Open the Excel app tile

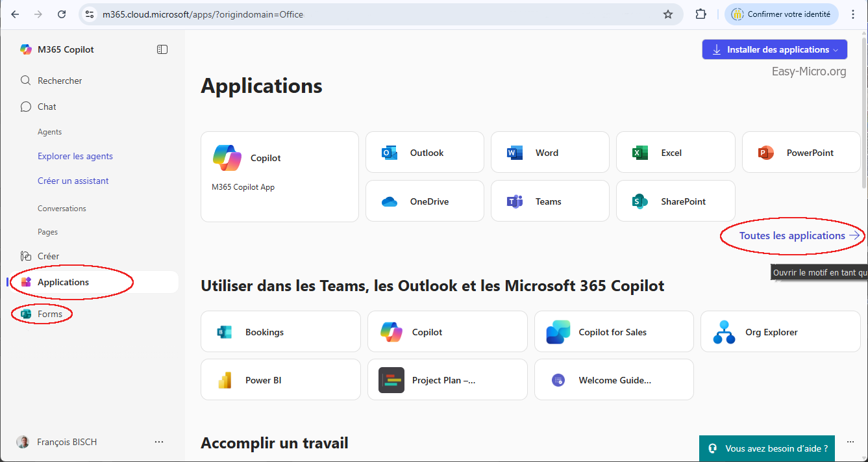[x=675, y=153]
